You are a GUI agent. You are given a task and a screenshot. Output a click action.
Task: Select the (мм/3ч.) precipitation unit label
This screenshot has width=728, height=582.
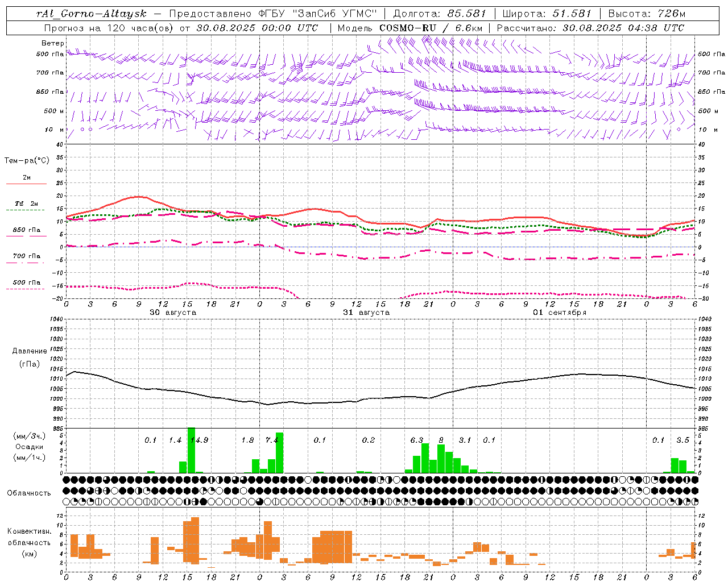pyautogui.click(x=30, y=436)
